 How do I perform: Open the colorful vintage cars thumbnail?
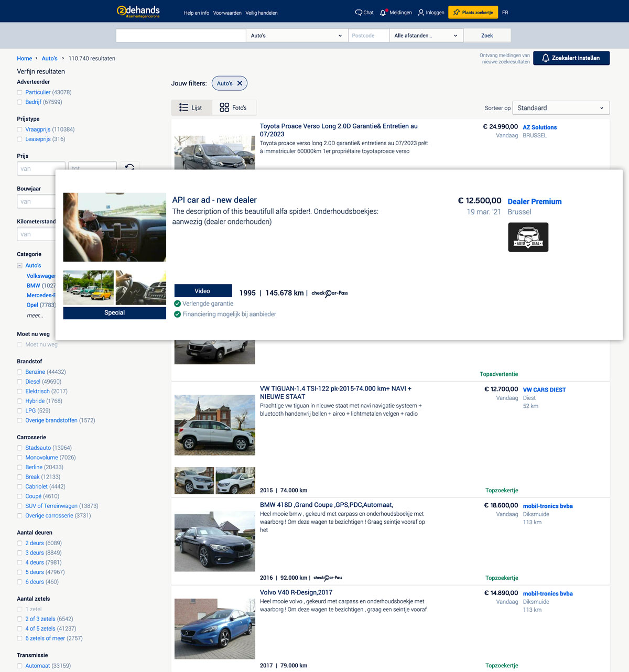coord(88,288)
